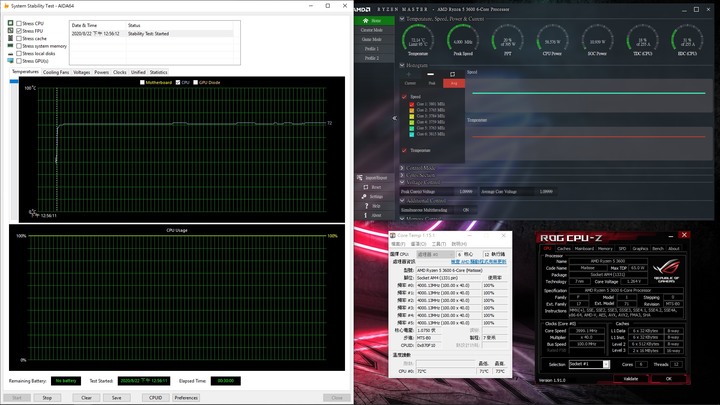The width and height of the screenshot is (720, 405).
Task: Enable the Stress cache checkbox
Action: tap(19, 38)
